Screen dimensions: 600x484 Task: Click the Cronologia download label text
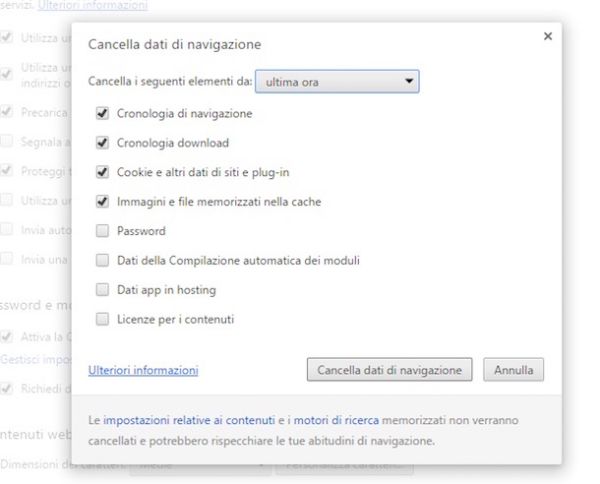[172, 143]
